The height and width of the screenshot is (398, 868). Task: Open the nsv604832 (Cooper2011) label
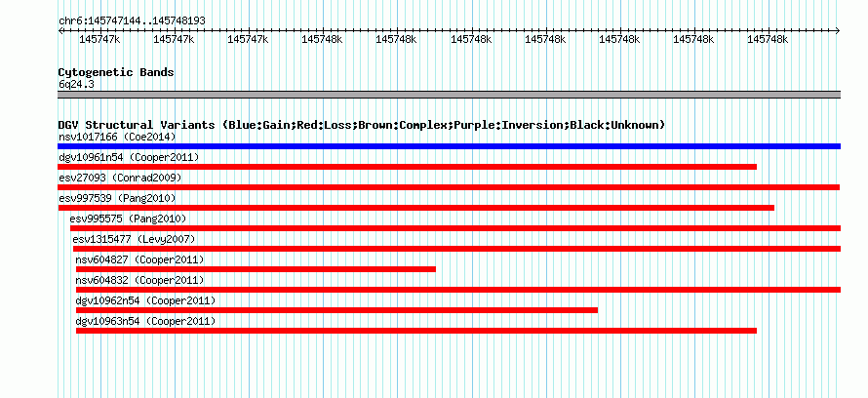[x=140, y=280]
